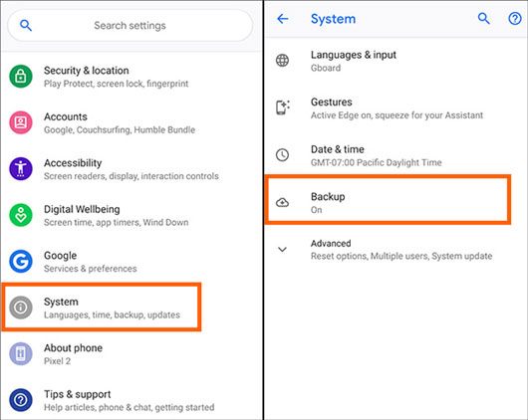Click 'Help articles, phone & chat' subtitle

click(x=129, y=407)
